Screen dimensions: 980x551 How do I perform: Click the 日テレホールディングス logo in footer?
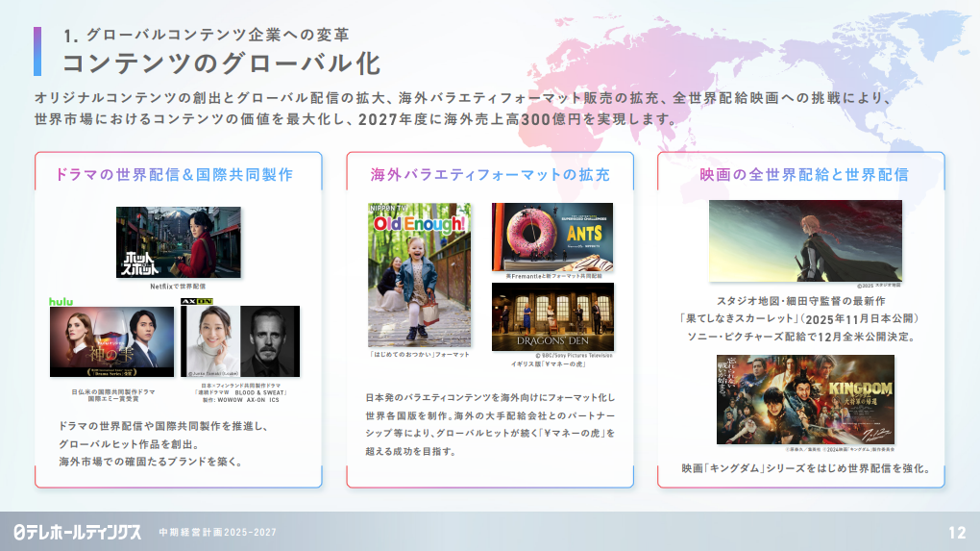77,532
